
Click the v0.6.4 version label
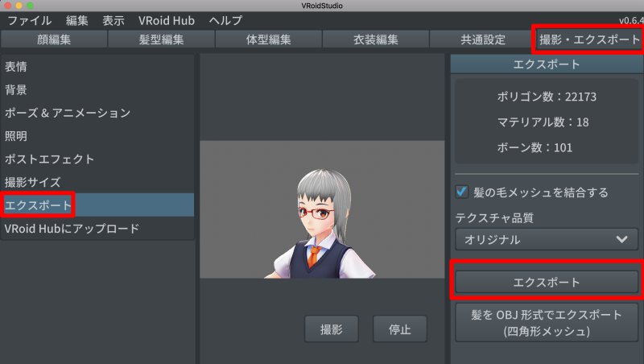point(631,21)
